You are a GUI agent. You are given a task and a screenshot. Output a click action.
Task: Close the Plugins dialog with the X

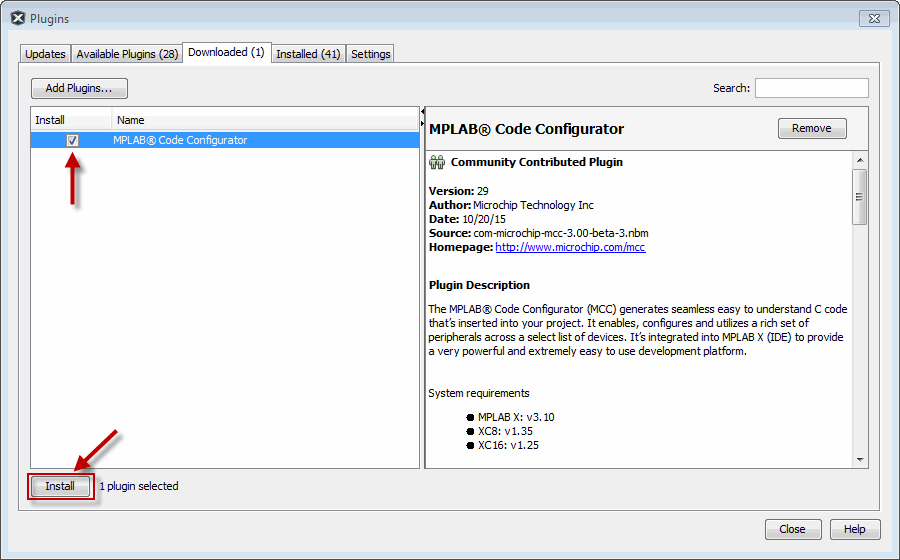pyautogui.click(x=872, y=18)
